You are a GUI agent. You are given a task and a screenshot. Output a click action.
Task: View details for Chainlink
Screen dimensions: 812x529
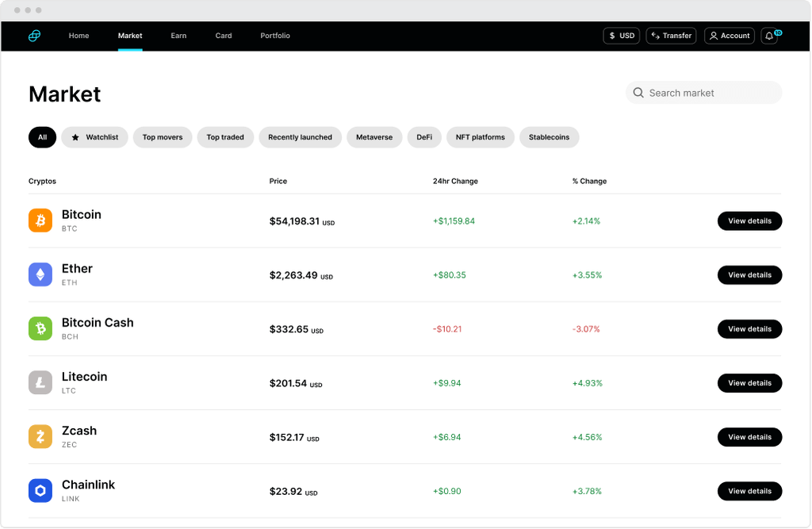[750, 491]
